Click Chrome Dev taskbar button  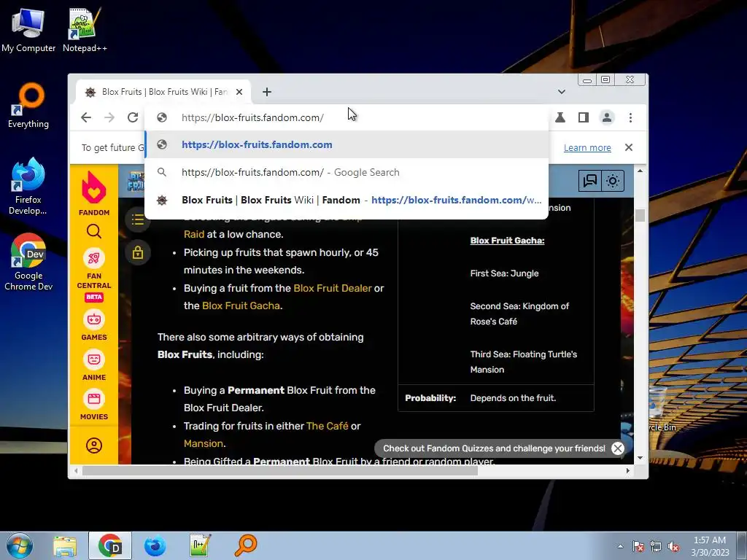109,545
